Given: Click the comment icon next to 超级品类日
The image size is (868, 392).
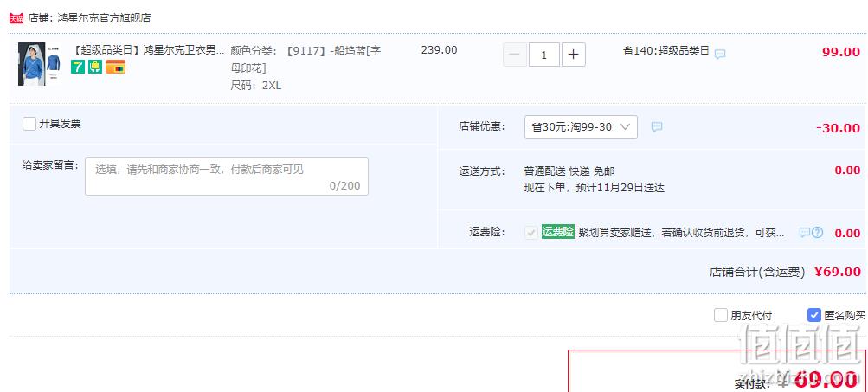Looking at the screenshot, I should coord(720,55).
